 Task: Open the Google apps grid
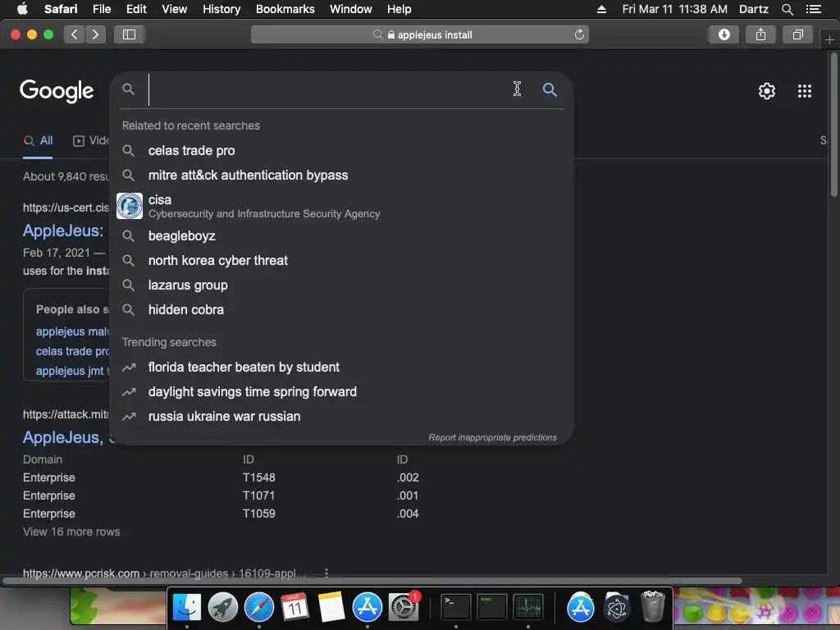pos(805,91)
